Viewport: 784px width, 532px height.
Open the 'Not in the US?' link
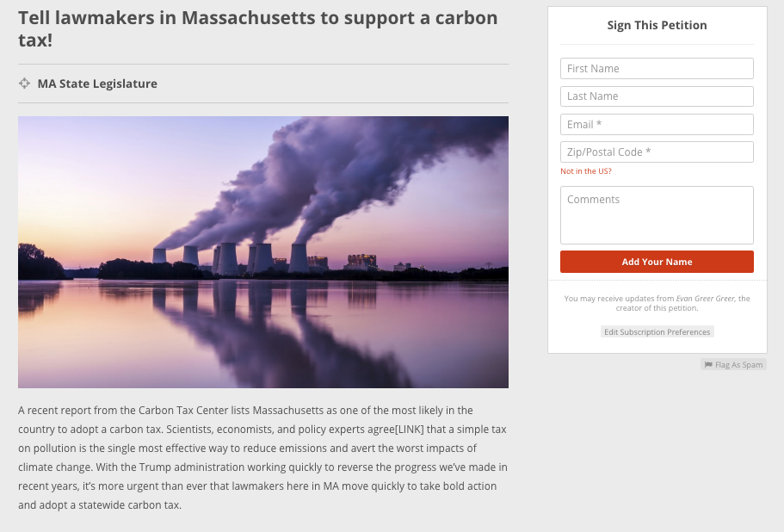click(585, 171)
